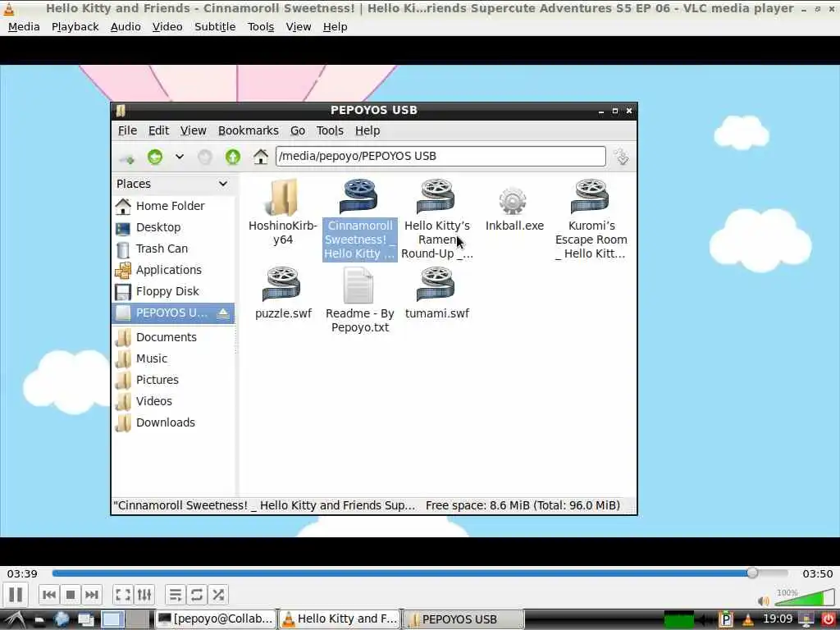Image resolution: width=840 pixels, height=630 pixels.
Task: Open VLC extended settings (equalizer icon)
Action: click(x=144, y=595)
